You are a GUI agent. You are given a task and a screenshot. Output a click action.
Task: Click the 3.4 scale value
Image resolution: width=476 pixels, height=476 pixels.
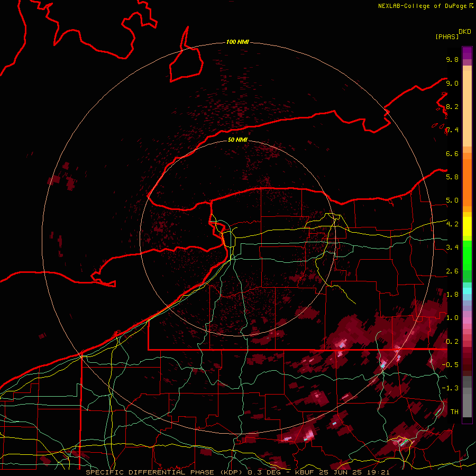pyautogui.click(x=452, y=248)
